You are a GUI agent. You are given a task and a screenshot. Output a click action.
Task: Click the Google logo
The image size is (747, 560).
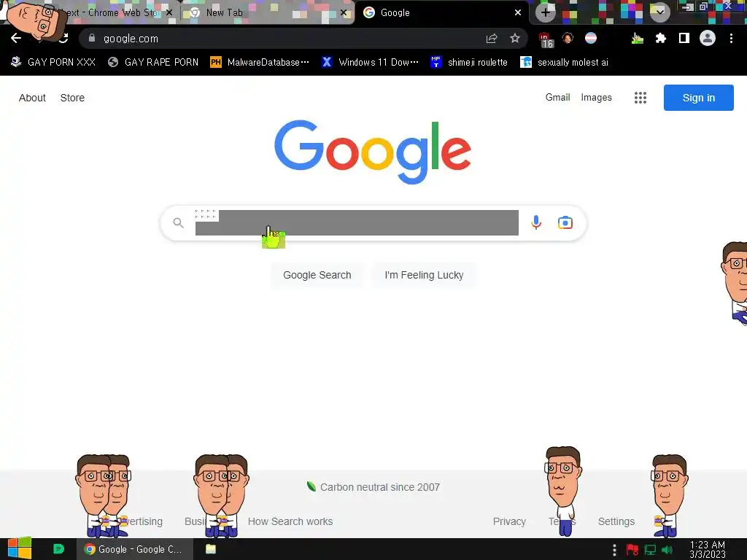tap(373, 152)
